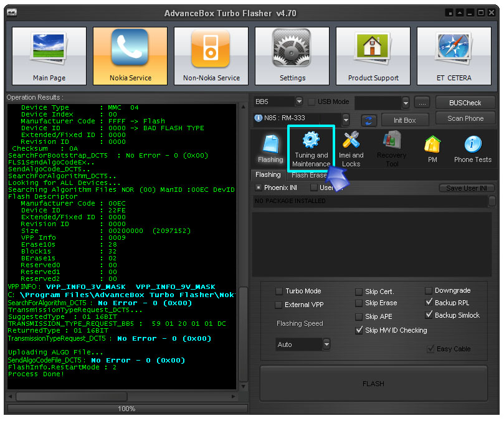504x436 pixels.
Task: Click the application icon in title bar
Action: pos(12,12)
